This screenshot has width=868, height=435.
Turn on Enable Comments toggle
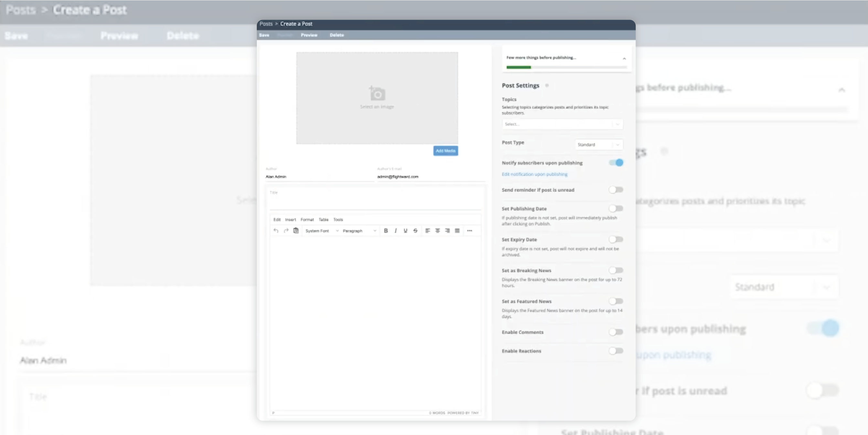pos(616,332)
